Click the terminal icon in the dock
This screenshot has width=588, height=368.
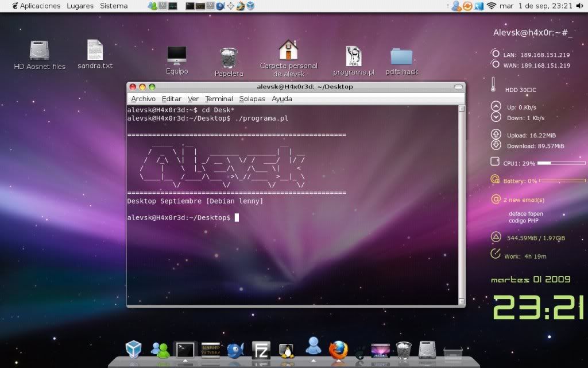(185, 349)
